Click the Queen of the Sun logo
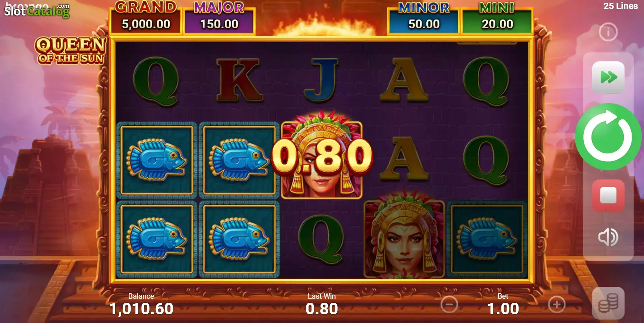 [70, 51]
